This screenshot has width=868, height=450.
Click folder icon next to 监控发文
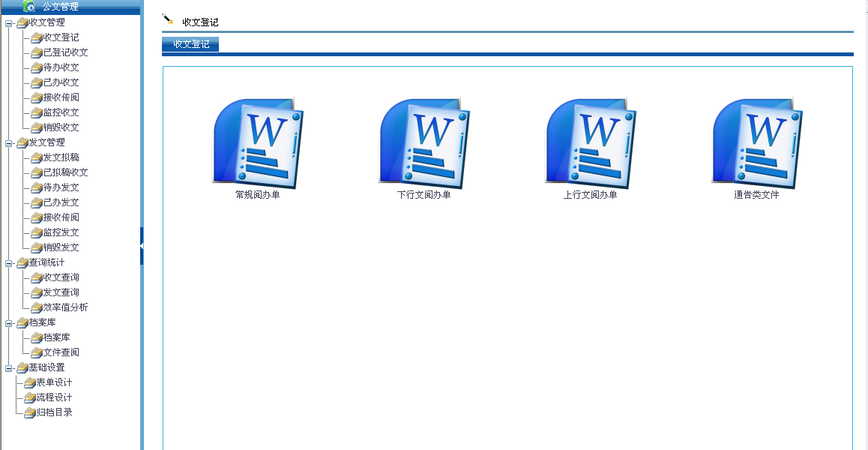click(37, 232)
